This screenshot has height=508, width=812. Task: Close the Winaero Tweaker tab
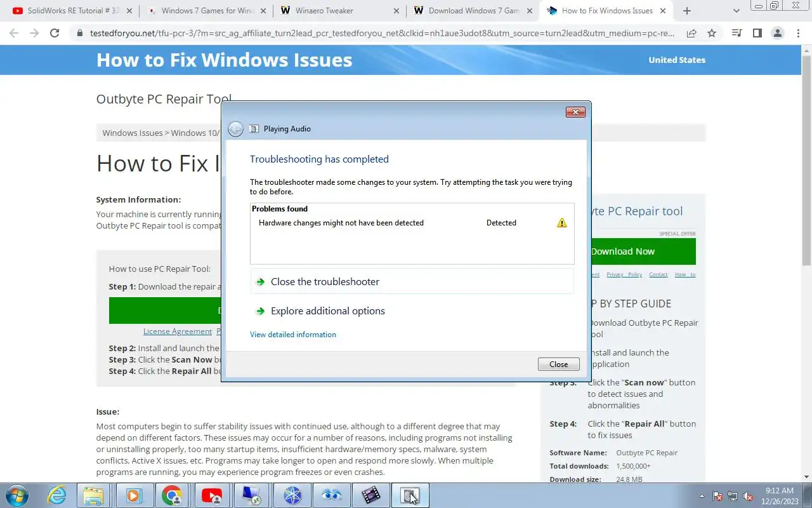click(x=395, y=11)
